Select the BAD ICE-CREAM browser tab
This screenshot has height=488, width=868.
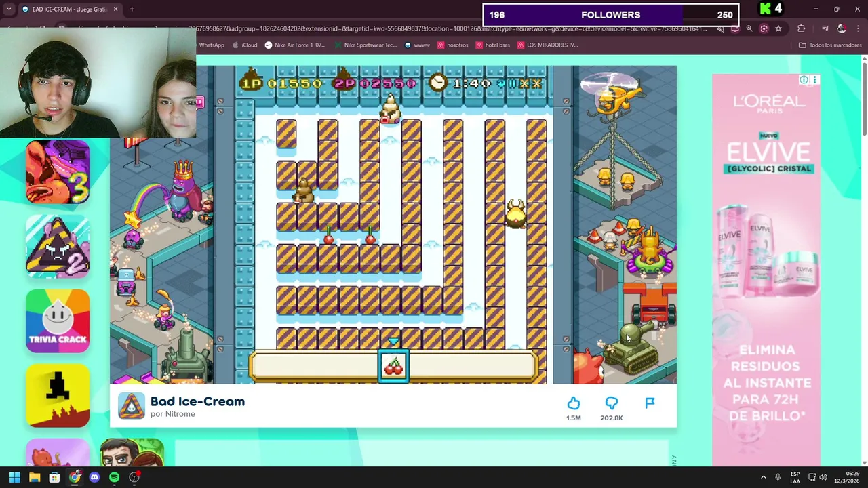coord(70,9)
